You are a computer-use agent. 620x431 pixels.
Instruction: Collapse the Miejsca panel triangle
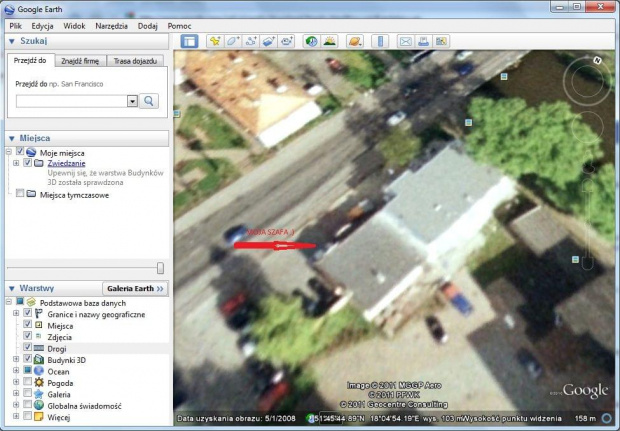coord(11,138)
